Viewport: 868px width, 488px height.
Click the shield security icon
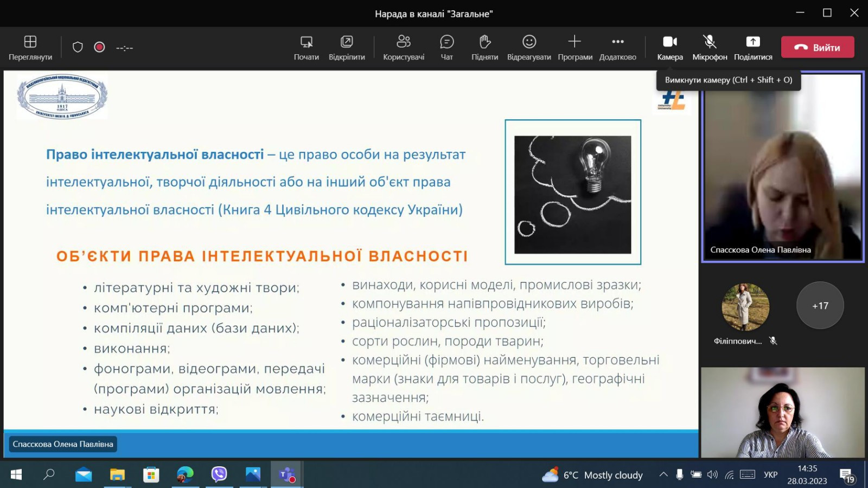pyautogui.click(x=78, y=47)
